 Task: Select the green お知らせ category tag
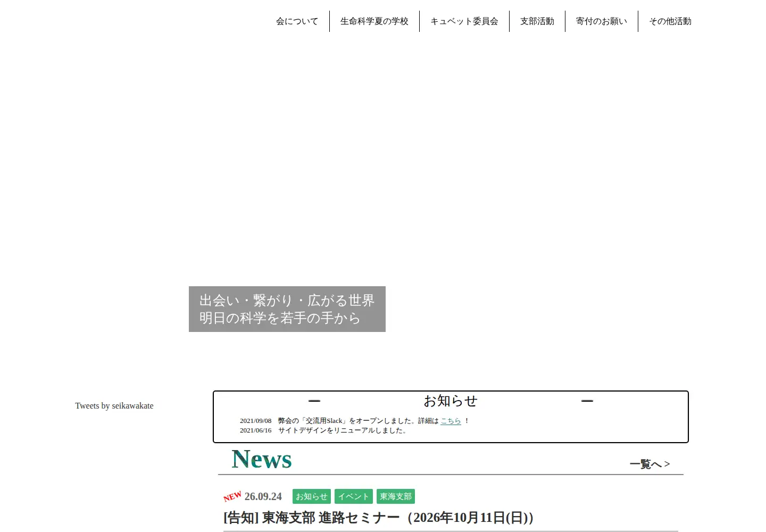tap(312, 496)
